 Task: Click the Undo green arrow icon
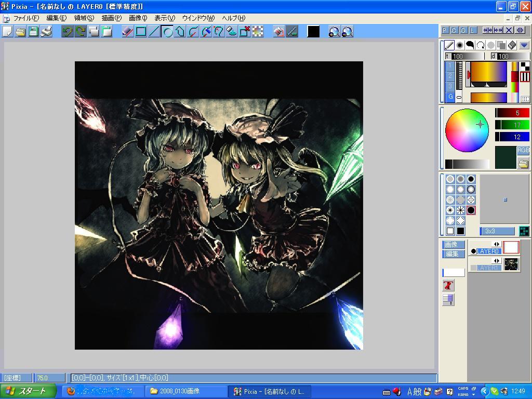[x=67, y=32]
